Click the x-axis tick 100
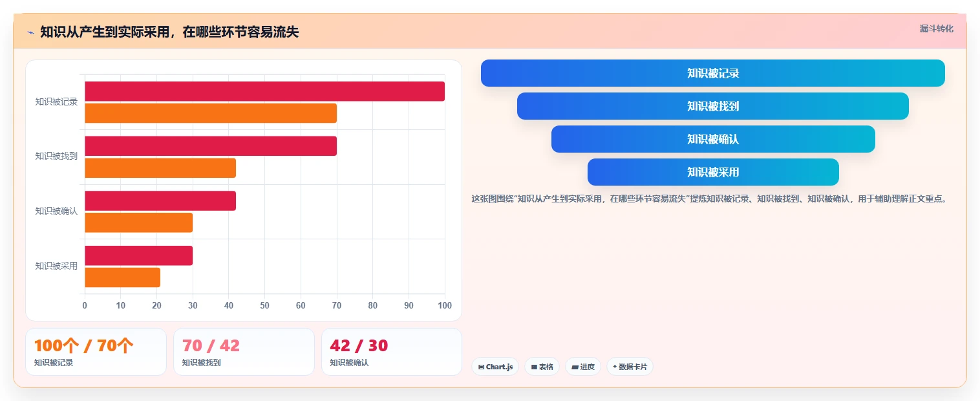980x401 pixels. tap(445, 305)
